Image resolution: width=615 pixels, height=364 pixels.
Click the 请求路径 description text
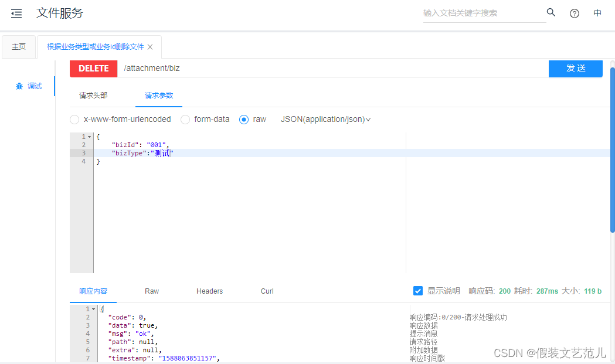pyautogui.click(x=424, y=342)
